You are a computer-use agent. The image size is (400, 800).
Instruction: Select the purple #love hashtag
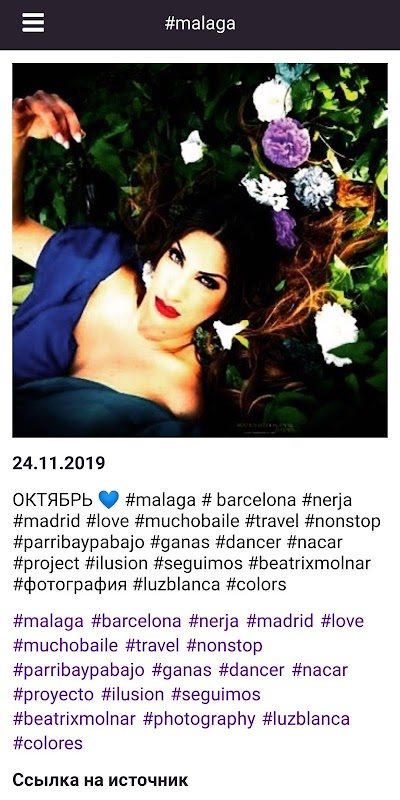pos(342,621)
